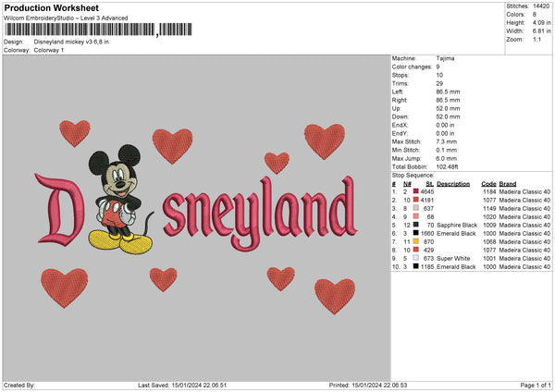Click the Mickey Mouse figure in the design

(x=119, y=199)
